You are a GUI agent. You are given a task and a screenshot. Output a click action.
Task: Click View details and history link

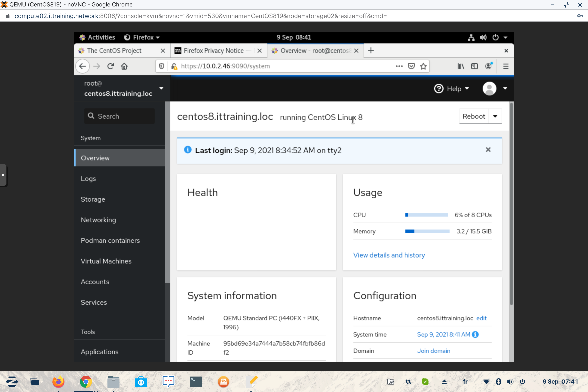tap(389, 255)
